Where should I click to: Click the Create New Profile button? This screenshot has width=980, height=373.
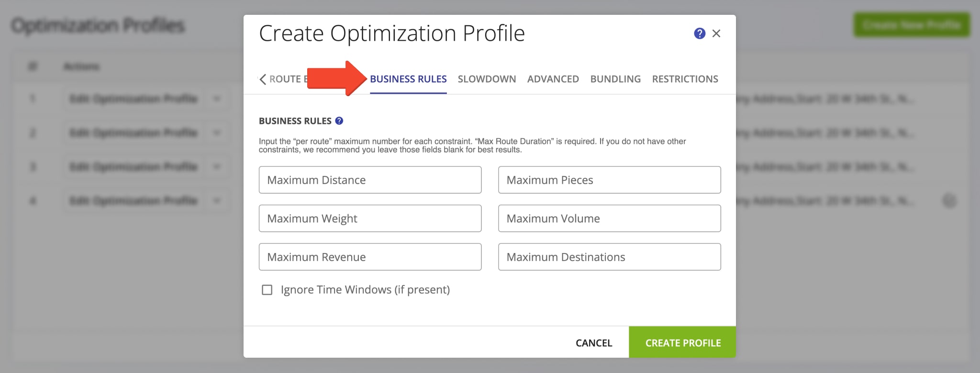pos(911,25)
